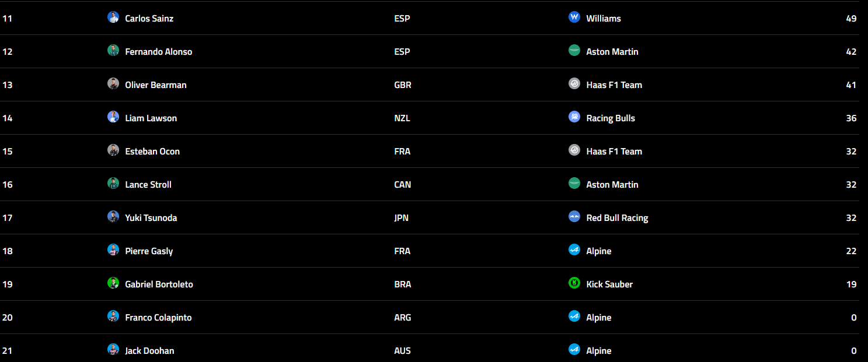
Task: Click the Racing Bulls team logo
Action: point(574,117)
